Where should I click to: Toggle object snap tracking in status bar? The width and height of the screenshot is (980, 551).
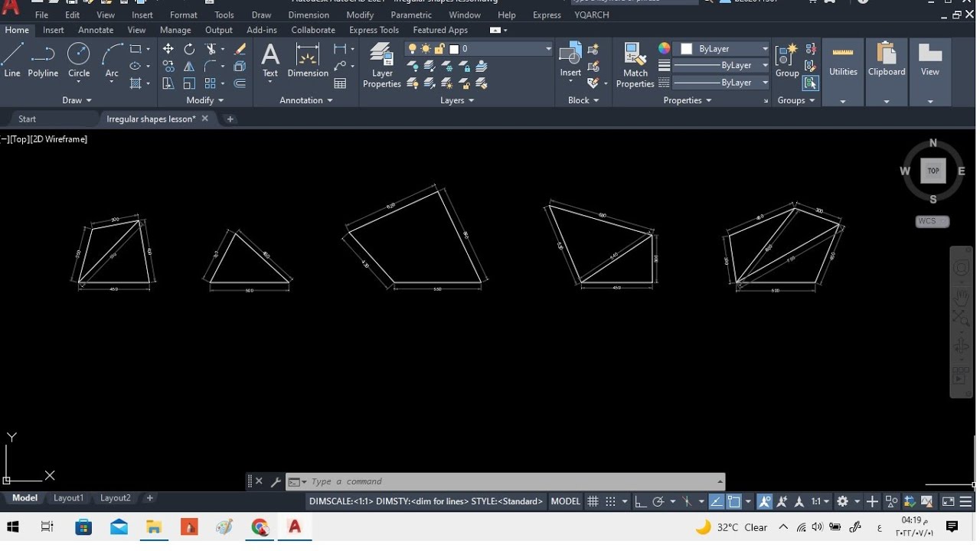coord(717,502)
